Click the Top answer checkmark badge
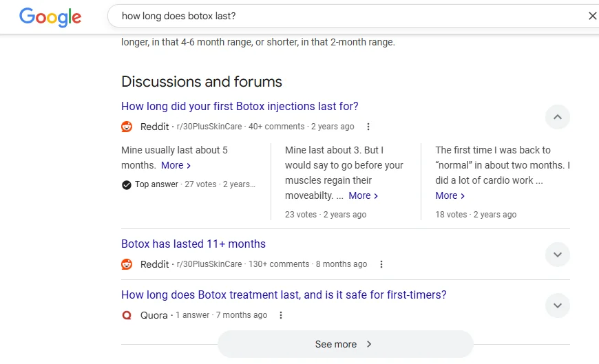 pos(127,184)
